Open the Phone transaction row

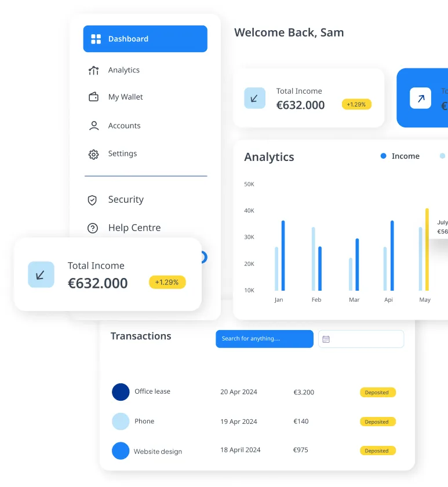[x=144, y=421]
